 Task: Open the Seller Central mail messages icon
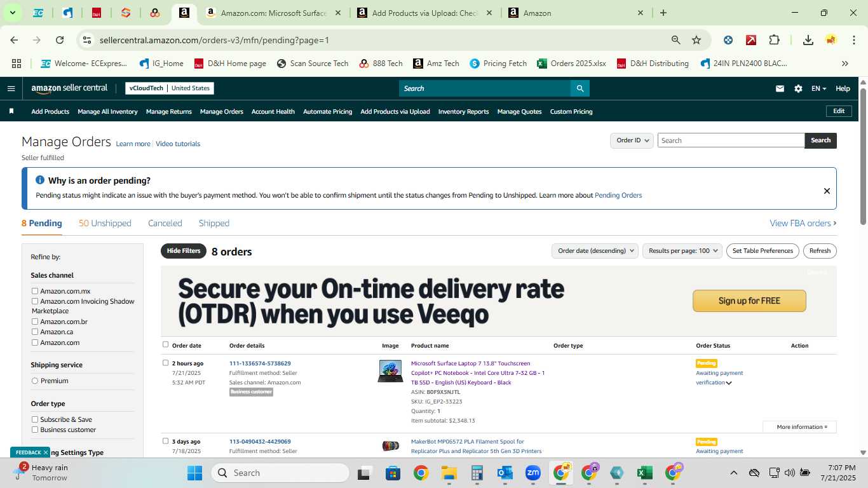[x=780, y=88]
